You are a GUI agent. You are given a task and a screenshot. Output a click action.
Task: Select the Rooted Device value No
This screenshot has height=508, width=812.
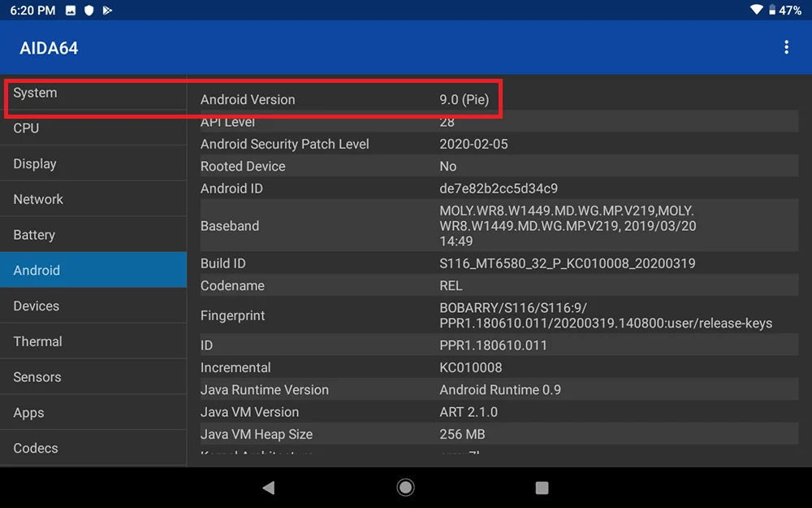[448, 167]
